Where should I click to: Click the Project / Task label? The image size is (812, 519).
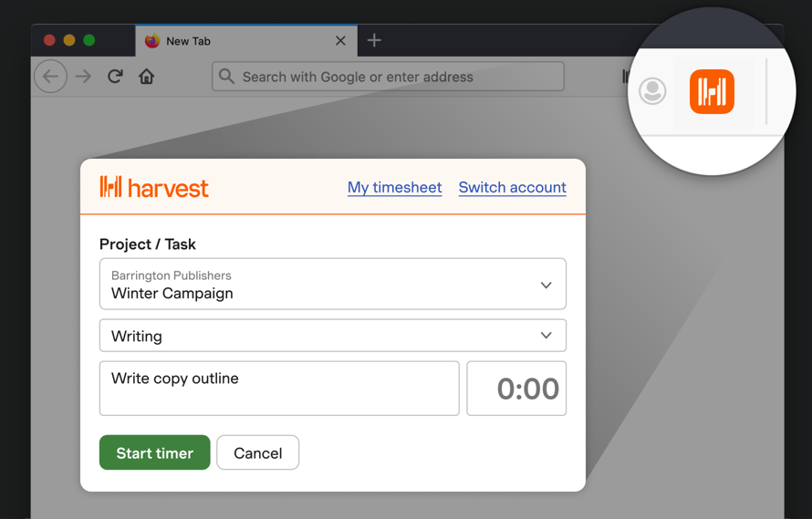tap(148, 244)
